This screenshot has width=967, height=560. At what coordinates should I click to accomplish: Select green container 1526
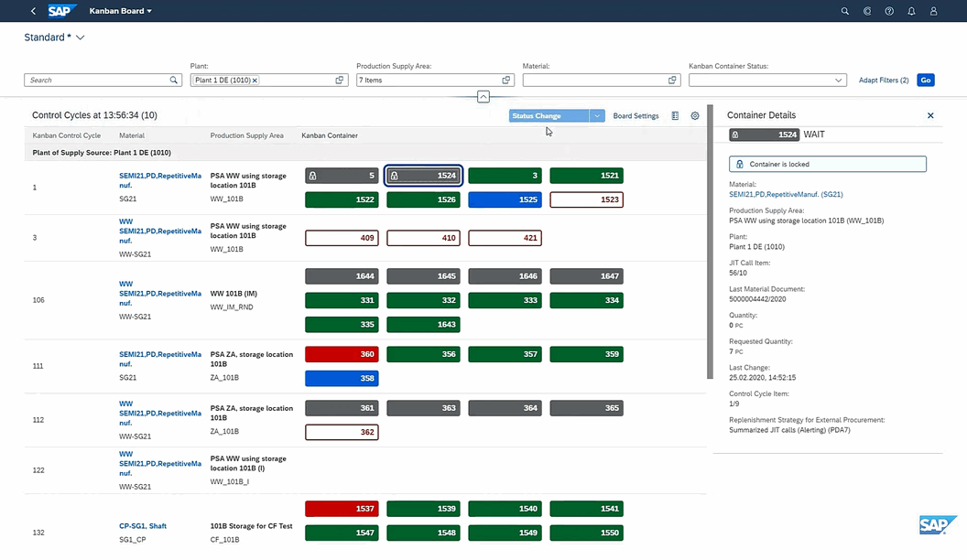click(424, 199)
